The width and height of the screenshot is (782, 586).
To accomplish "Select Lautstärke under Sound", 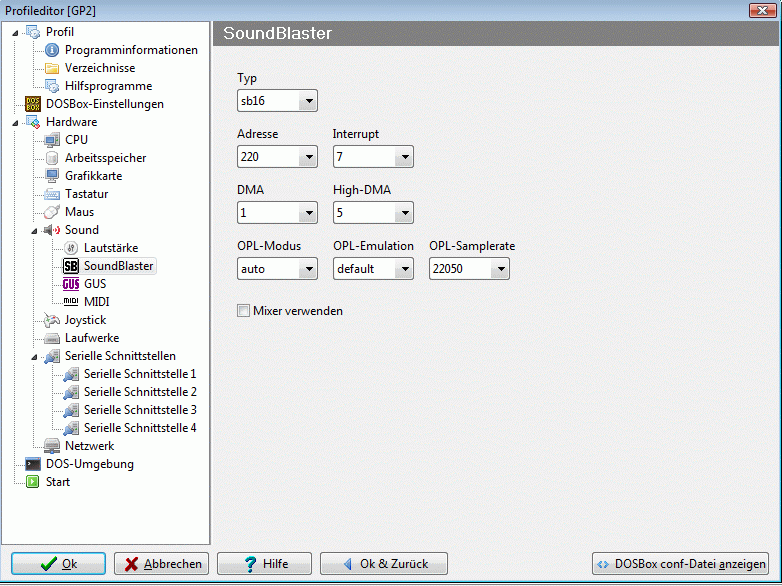I will [x=111, y=248].
